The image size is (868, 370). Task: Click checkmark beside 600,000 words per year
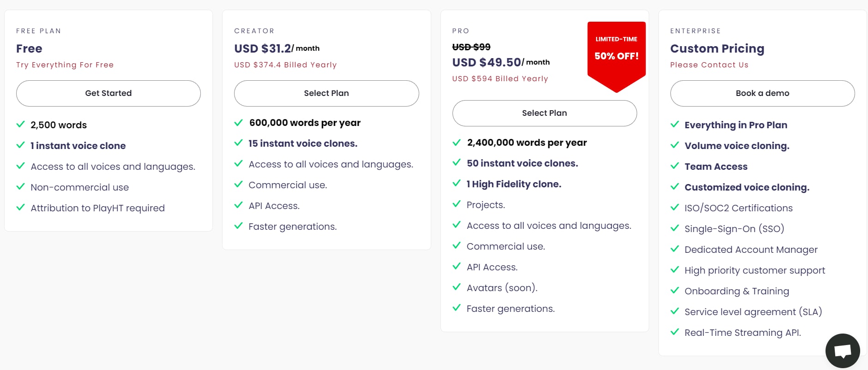239,122
